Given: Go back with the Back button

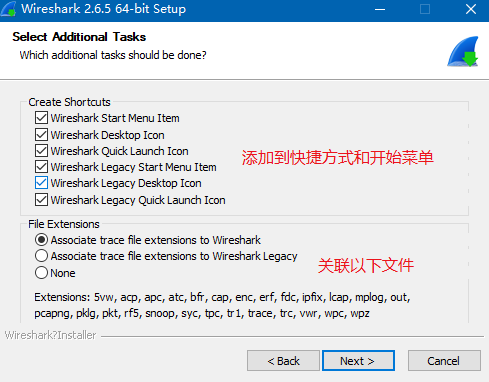Looking at the screenshot, I should coord(283,361).
